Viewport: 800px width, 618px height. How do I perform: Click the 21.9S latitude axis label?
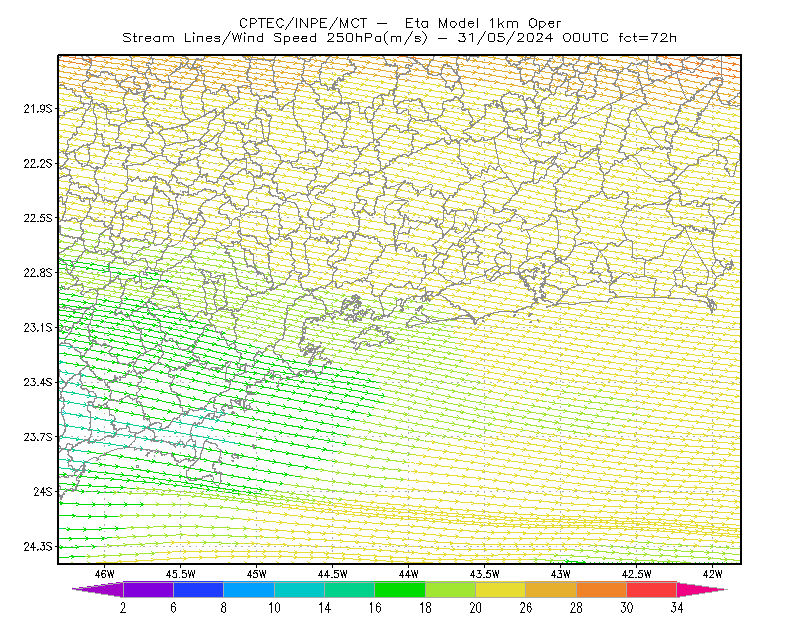[x=38, y=108]
